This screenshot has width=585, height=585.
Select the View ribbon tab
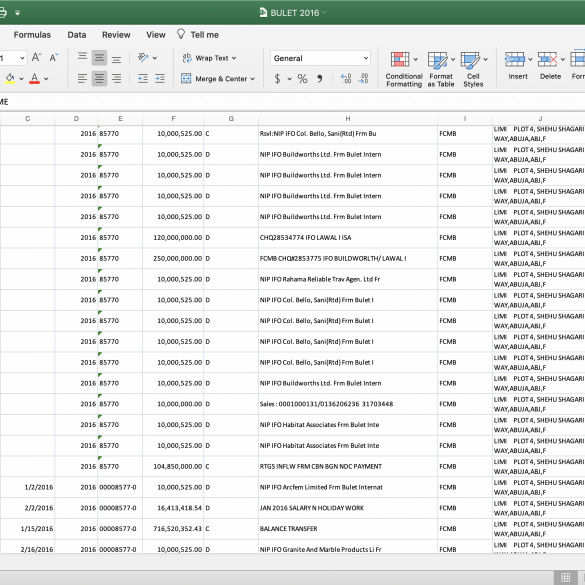156,35
